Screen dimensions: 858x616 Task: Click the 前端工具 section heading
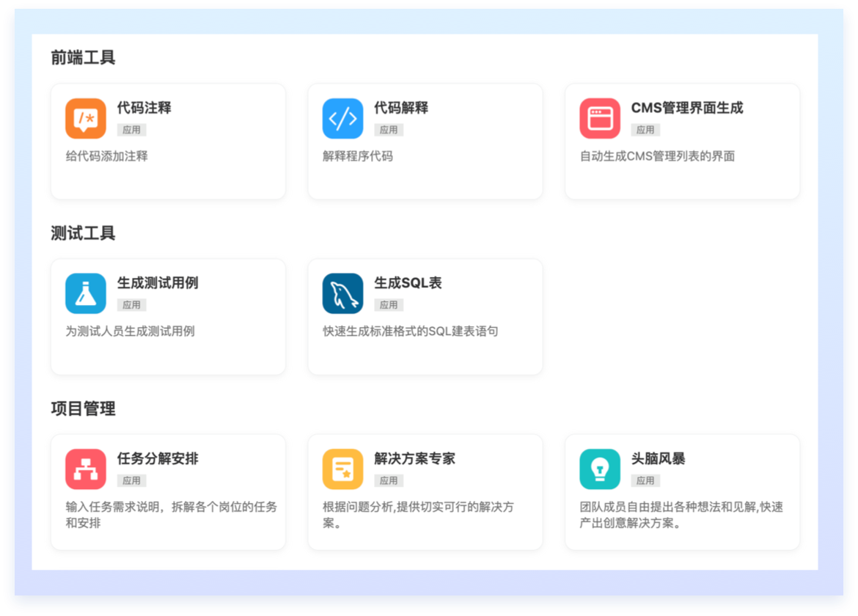pyautogui.click(x=83, y=58)
